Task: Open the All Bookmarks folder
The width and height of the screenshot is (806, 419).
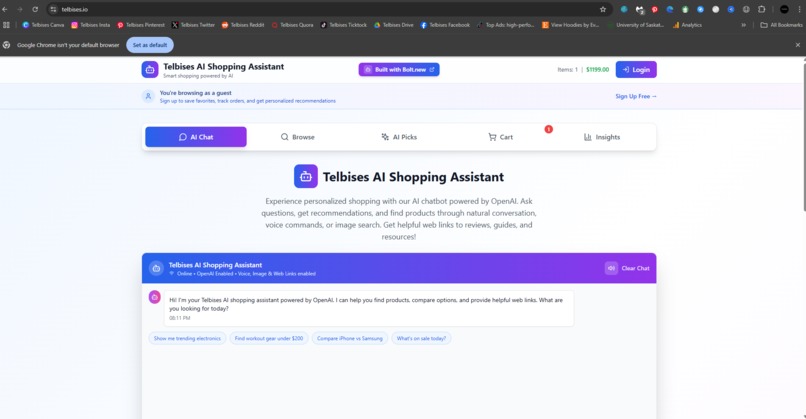Action: coord(781,25)
